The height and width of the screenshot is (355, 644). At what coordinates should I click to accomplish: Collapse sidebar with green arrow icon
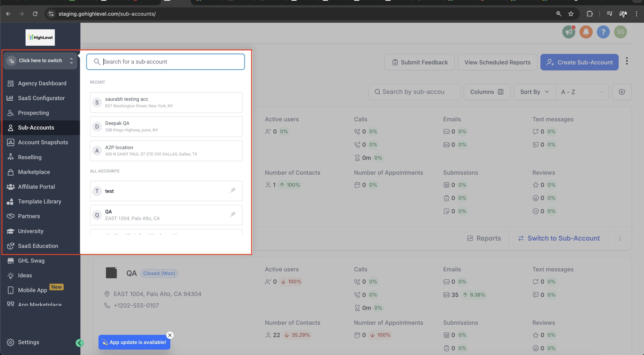coord(79,343)
